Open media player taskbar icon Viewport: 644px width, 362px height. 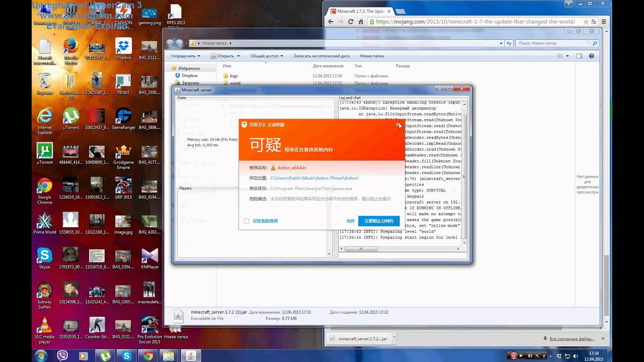click(84, 356)
